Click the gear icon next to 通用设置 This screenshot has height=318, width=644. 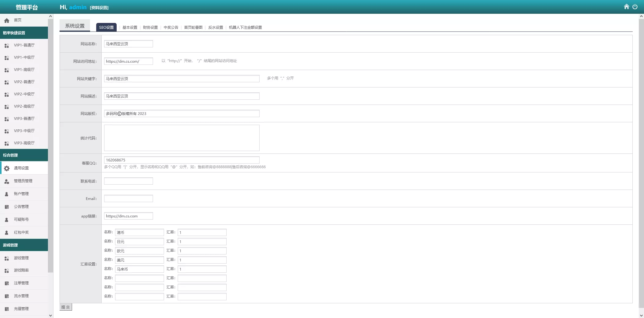pos(7,168)
